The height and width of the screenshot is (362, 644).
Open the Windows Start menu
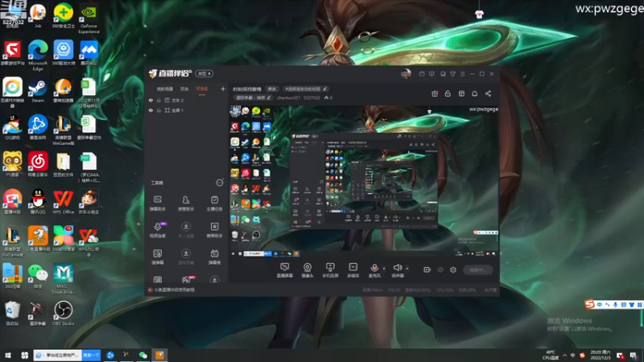point(8,356)
